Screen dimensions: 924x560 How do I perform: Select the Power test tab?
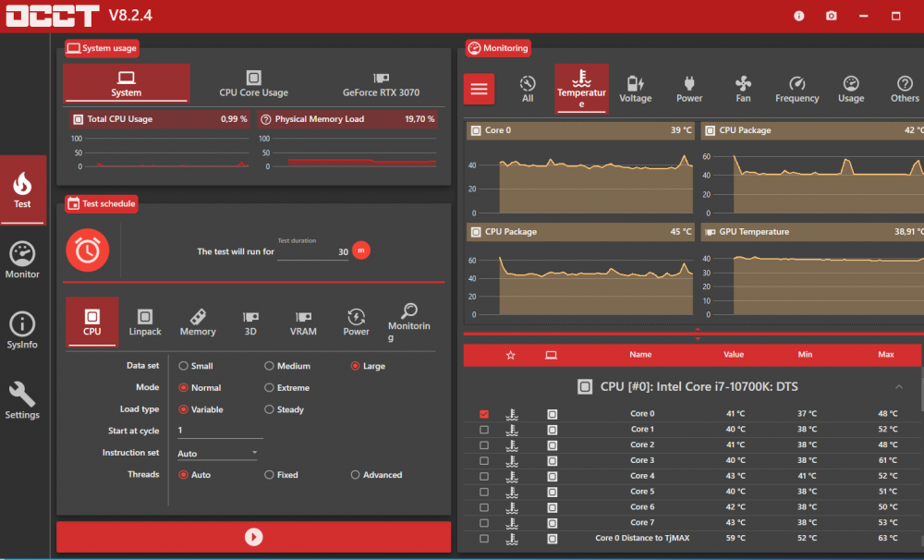(x=356, y=322)
